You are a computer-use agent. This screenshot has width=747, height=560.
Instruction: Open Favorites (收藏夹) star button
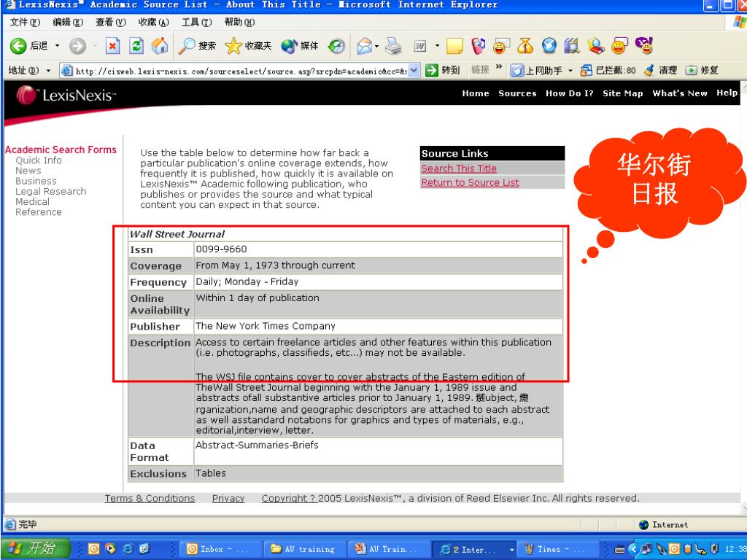248,46
